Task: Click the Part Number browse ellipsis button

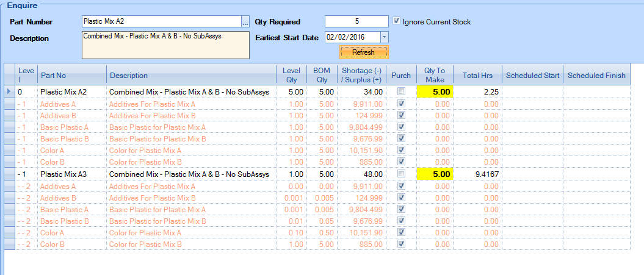Action: click(x=245, y=22)
